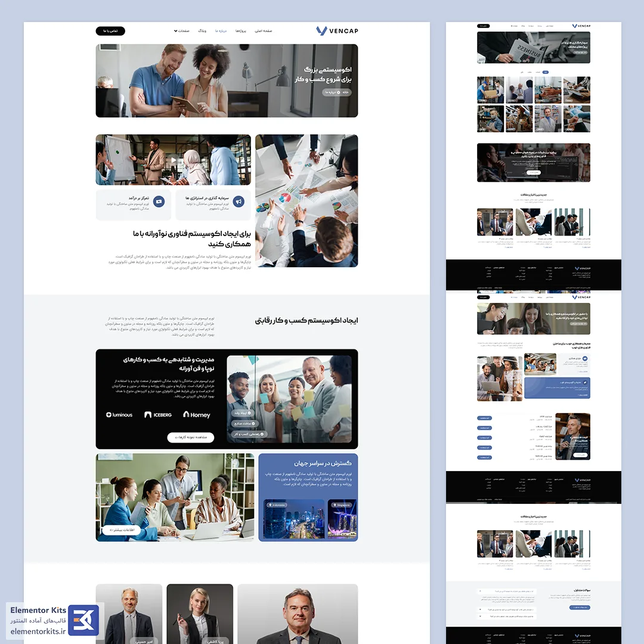Open the پروژه‌ها menu item
Screen dimensions: 644x644
pos(241,31)
